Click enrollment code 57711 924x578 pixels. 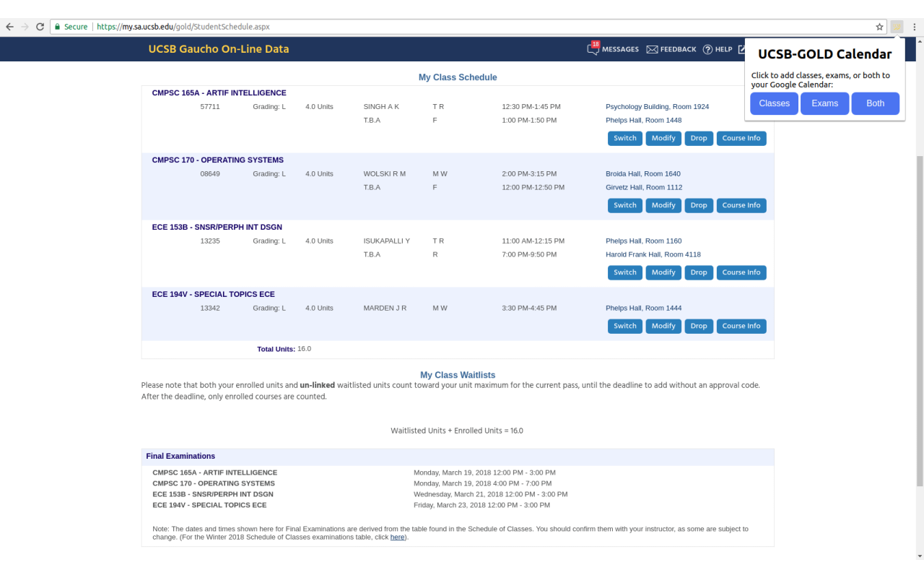click(210, 107)
